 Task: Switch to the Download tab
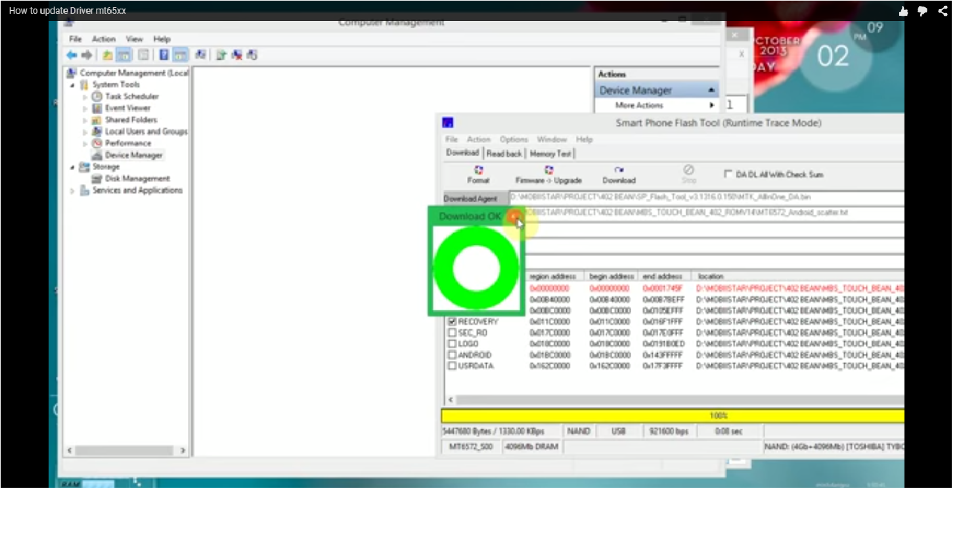[462, 152]
